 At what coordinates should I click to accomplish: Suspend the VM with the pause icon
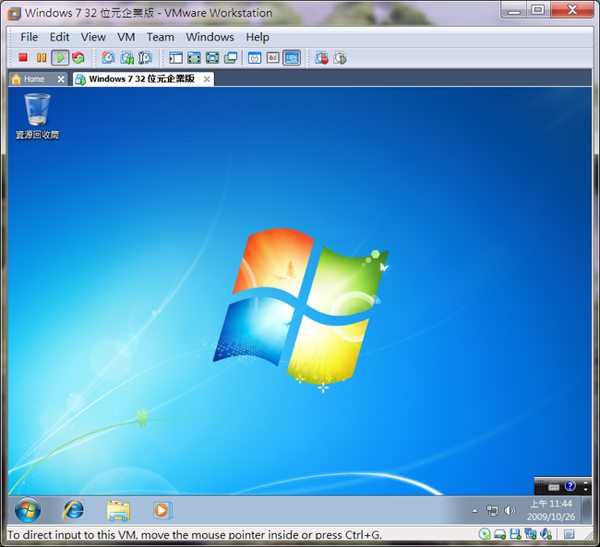41,58
